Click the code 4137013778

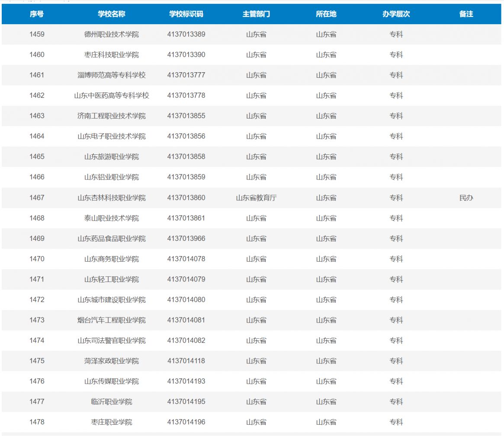tap(186, 96)
